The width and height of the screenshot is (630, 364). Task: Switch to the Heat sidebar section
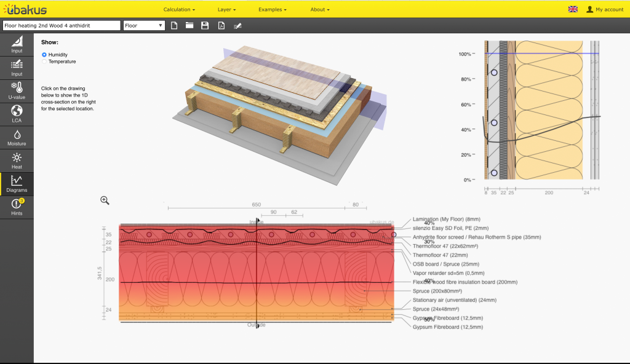pyautogui.click(x=17, y=160)
